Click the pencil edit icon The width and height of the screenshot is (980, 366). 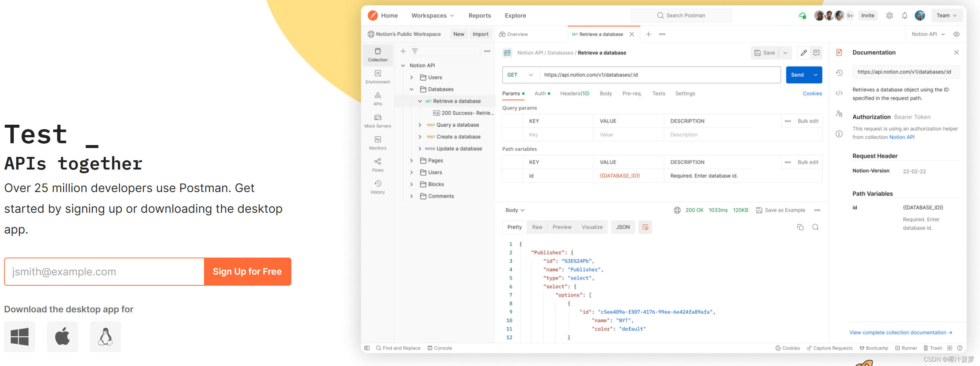[803, 53]
